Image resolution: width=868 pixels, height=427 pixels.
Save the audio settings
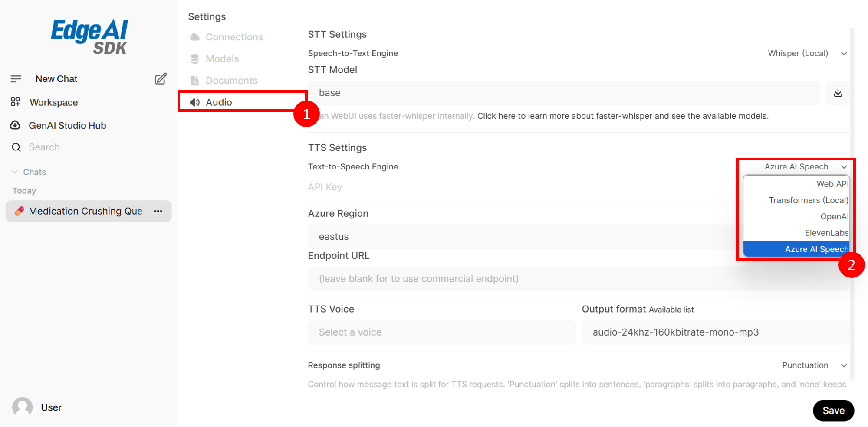(833, 410)
